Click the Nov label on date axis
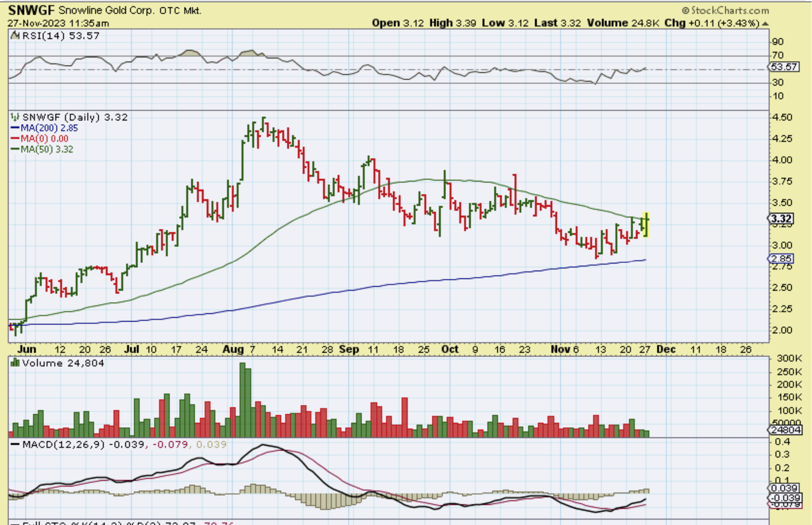The image size is (812, 525). [560, 349]
